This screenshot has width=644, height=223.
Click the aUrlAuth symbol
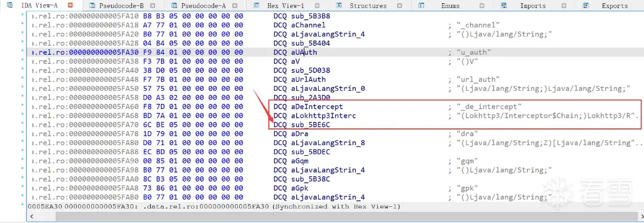click(308, 80)
